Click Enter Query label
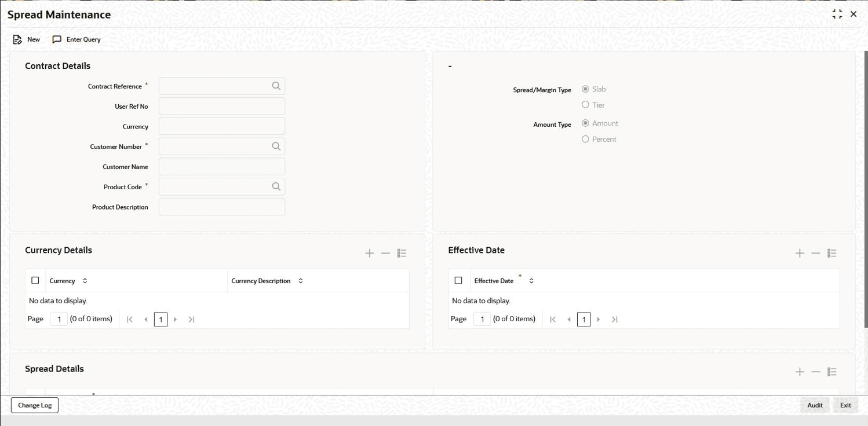This screenshot has width=868, height=426. coord(83,39)
